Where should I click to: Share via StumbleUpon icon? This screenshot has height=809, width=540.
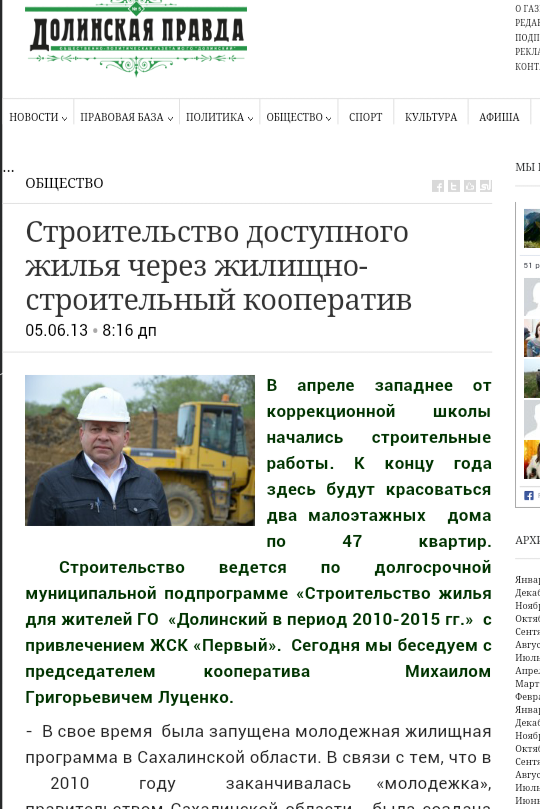point(486,186)
